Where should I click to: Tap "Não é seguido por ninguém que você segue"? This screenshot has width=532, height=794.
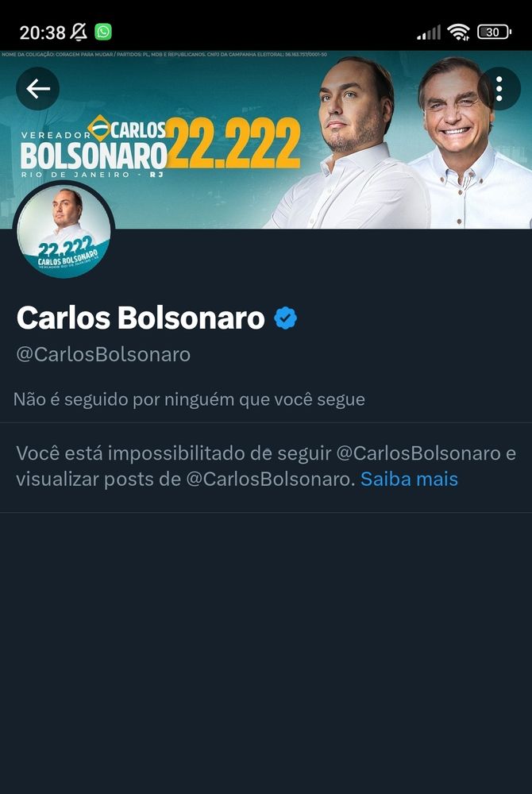[189, 399]
